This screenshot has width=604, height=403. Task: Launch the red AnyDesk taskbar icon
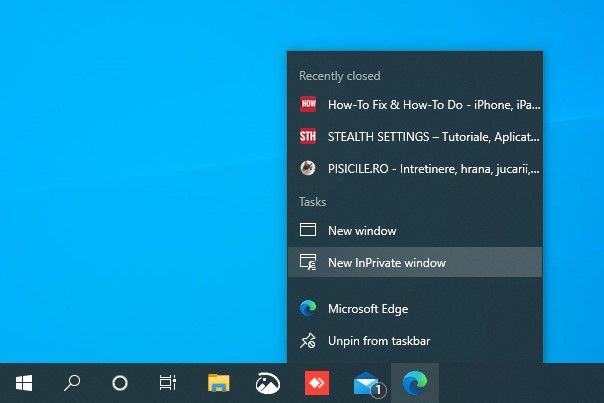[317, 383]
